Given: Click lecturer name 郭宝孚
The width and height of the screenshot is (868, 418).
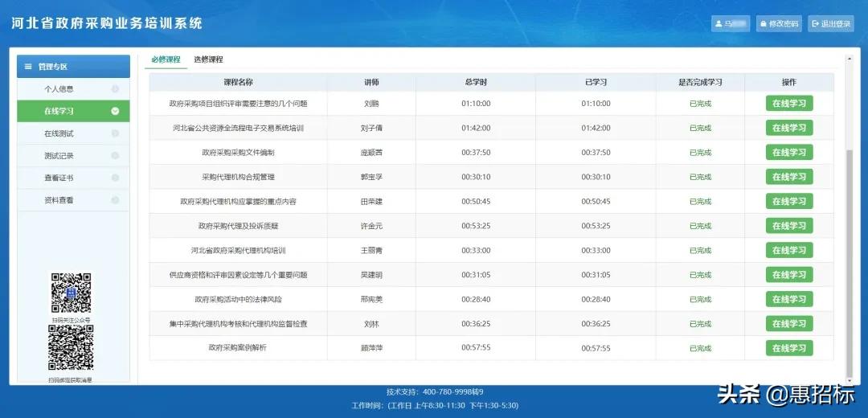Looking at the screenshot, I should 371,177.
